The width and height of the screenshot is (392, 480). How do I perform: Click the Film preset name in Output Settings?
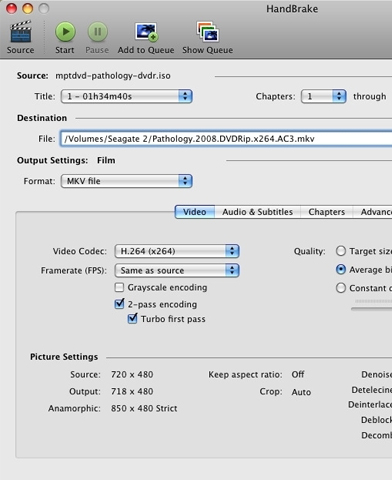click(x=106, y=160)
